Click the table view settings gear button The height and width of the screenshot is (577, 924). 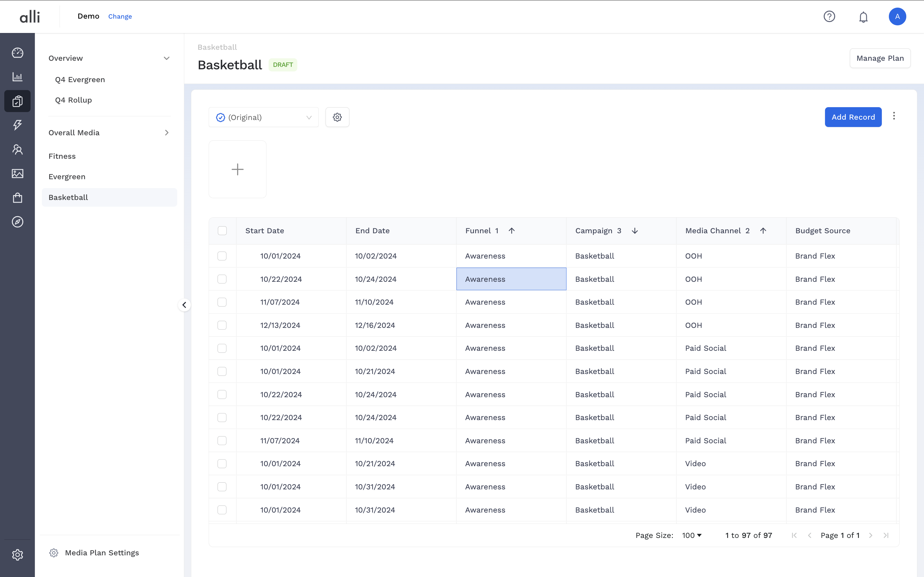coord(337,117)
